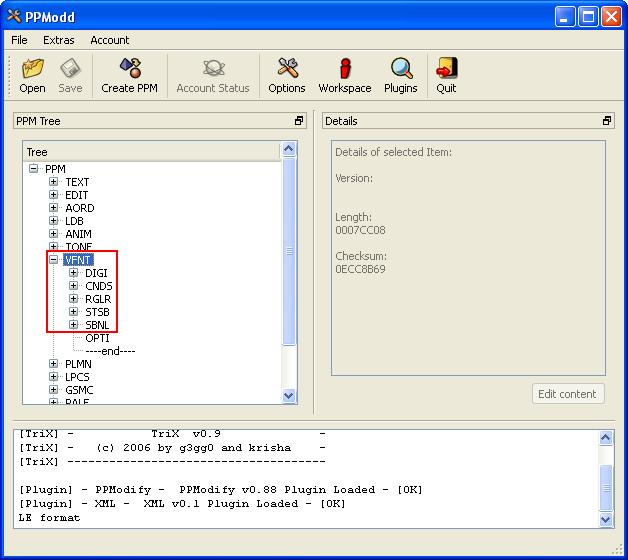Screen dimensions: 628x560
Task: Expand the ANIM tree node
Action: (x=53, y=234)
